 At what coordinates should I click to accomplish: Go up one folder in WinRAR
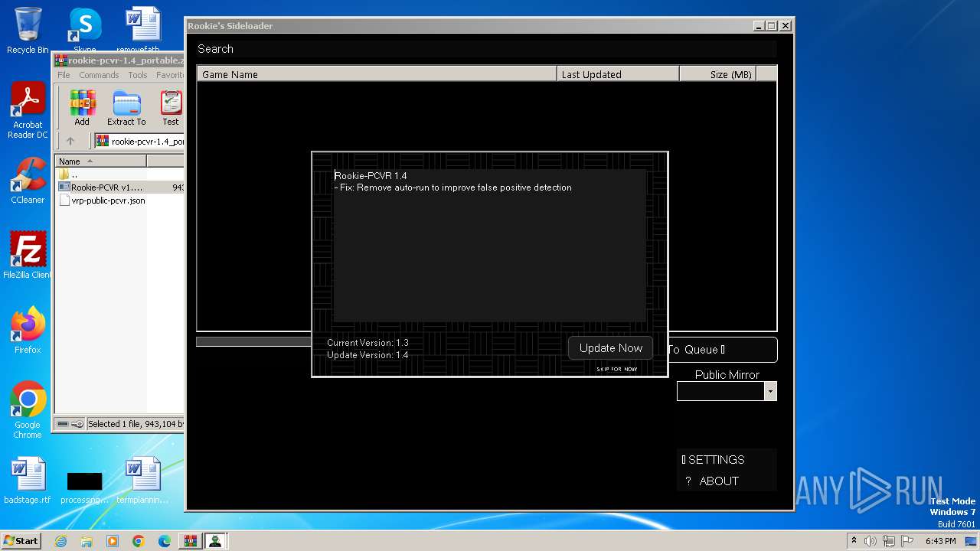(x=70, y=141)
